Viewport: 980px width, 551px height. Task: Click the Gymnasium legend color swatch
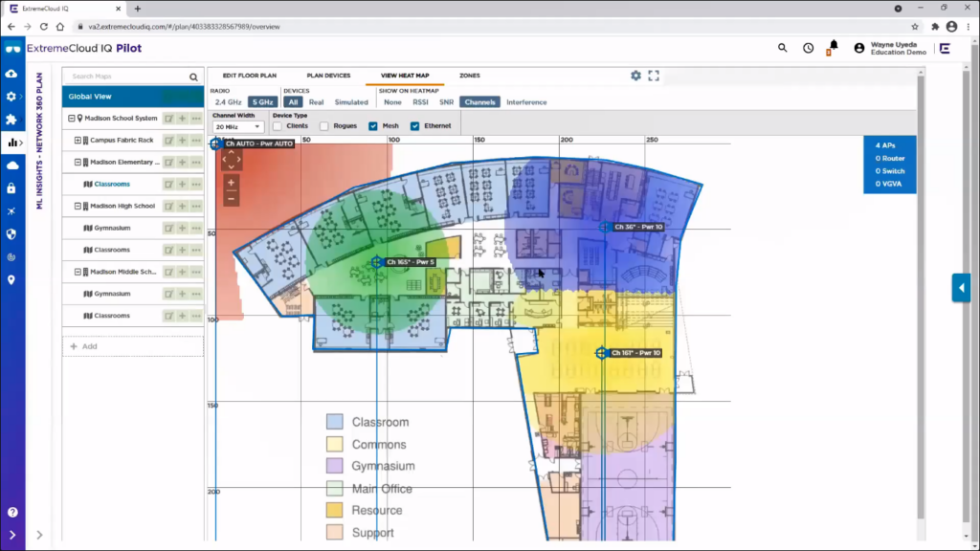point(334,466)
